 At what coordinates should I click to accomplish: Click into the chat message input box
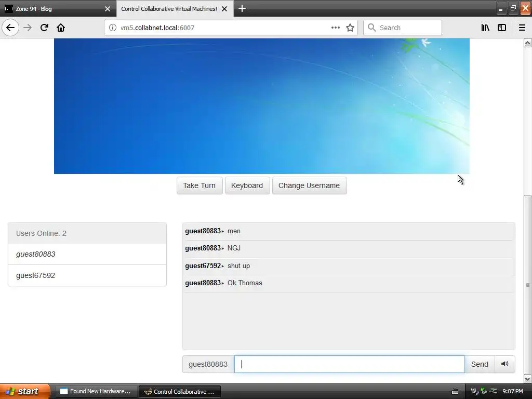350,364
